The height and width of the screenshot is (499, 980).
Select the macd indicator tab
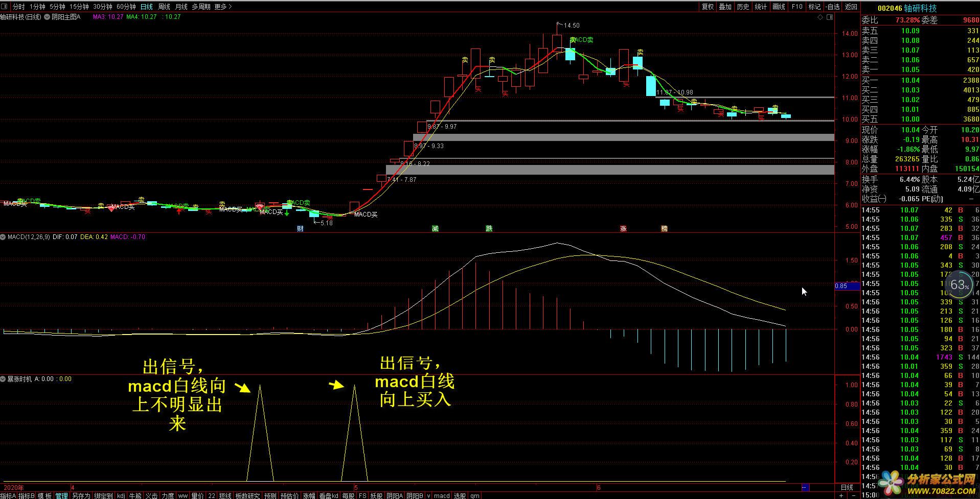coord(442,495)
